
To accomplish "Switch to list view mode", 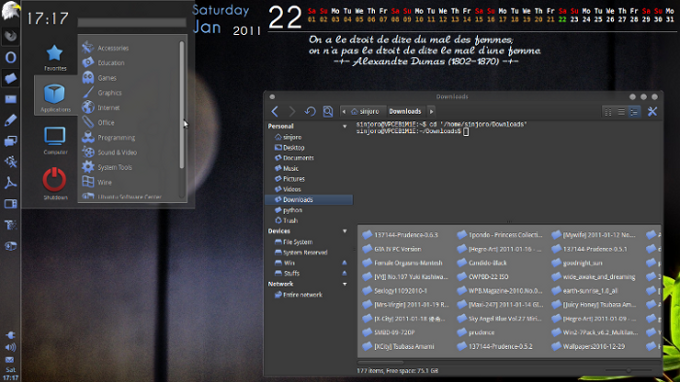I will (x=621, y=112).
